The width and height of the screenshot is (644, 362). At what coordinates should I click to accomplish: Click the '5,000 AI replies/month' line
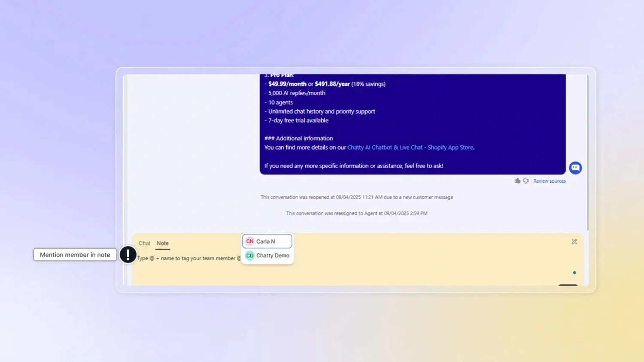coord(295,93)
